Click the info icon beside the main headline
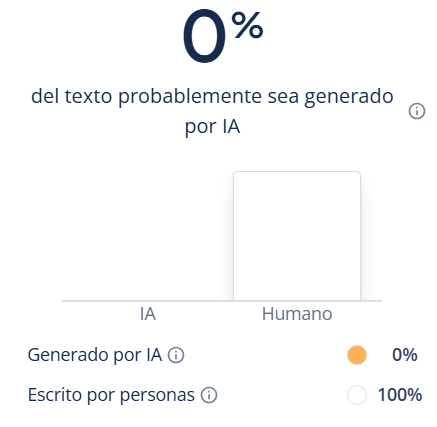The height and width of the screenshot is (427, 437). (417, 111)
